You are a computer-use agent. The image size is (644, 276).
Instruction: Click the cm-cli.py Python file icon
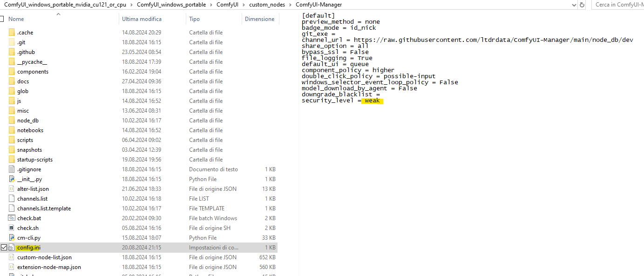point(12,238)
